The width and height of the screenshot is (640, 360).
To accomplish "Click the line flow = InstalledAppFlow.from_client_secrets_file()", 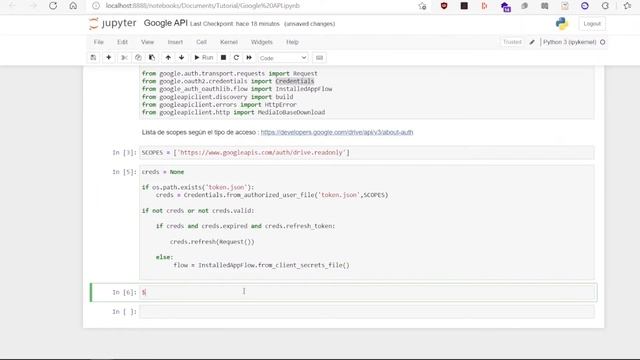I will (x=261, y=265).
